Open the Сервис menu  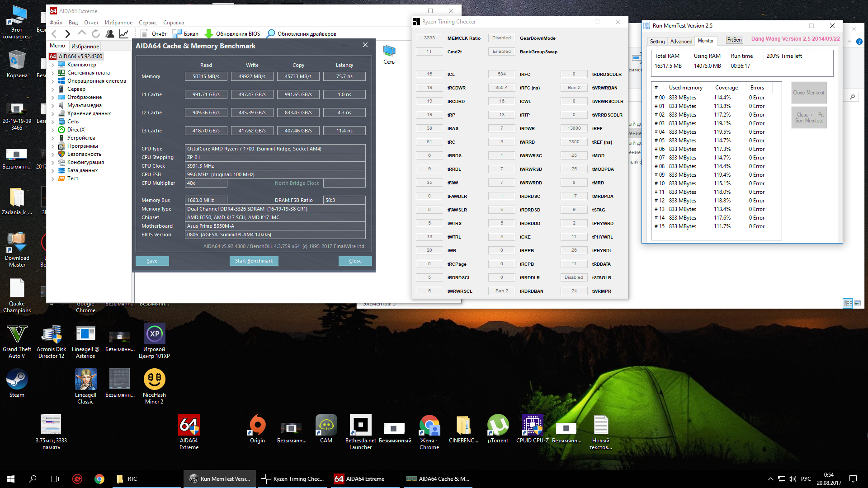coord(147,23)
